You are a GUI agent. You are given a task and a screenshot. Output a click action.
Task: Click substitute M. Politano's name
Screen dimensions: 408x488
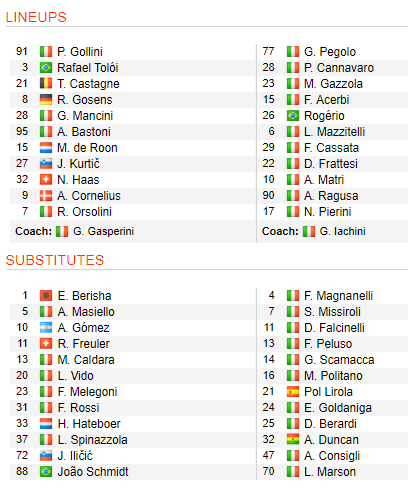click(333, 376)
